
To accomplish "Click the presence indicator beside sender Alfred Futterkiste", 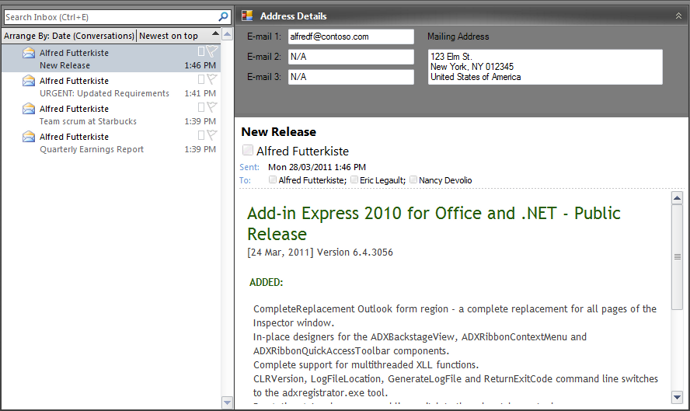I will click(248, 150).
